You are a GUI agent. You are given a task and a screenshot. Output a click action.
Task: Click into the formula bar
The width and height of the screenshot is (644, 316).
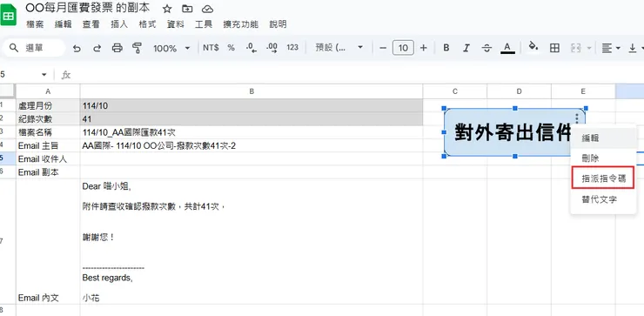pyautogui.click(x=358, y=75)
